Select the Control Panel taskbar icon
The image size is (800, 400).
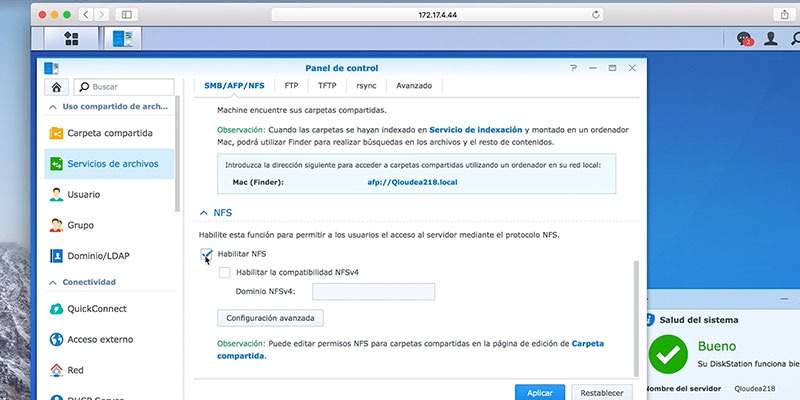point(122,39)
